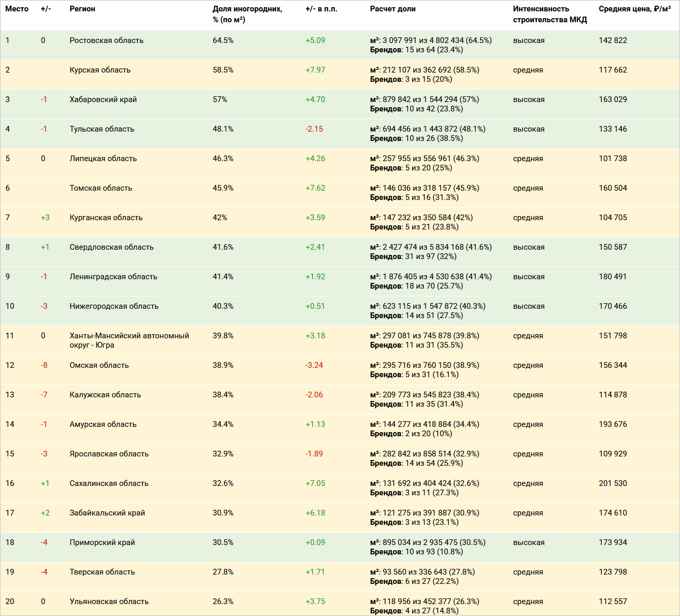Sort by "Регион" column header

[82, 9]
